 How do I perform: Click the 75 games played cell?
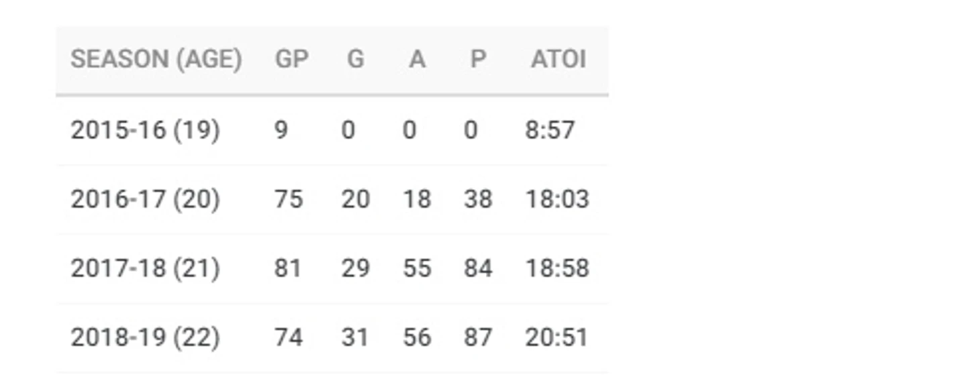tap(289, 200)
